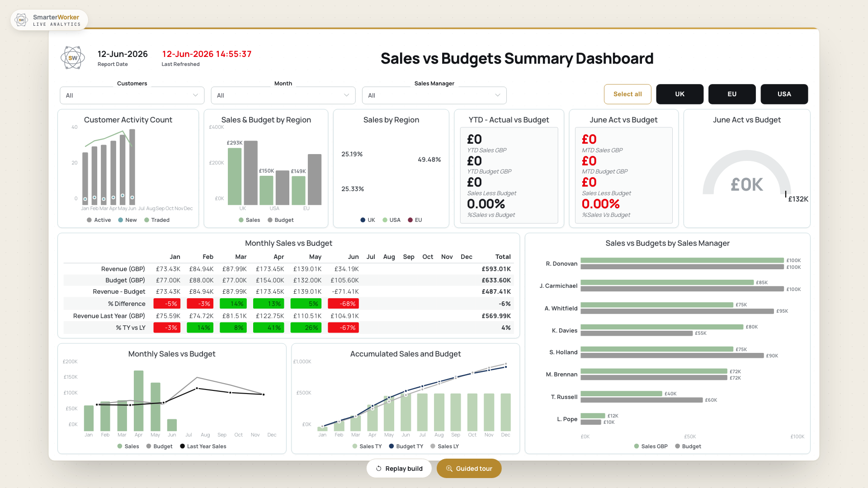
Task: Click R. Donovan in the Sales Manager chart
Action: (x=561, y=264)
